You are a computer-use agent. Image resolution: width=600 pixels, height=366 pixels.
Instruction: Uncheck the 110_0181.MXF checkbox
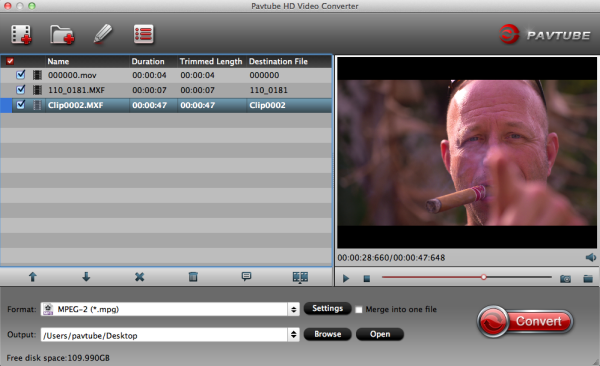[x=21, y=90]
